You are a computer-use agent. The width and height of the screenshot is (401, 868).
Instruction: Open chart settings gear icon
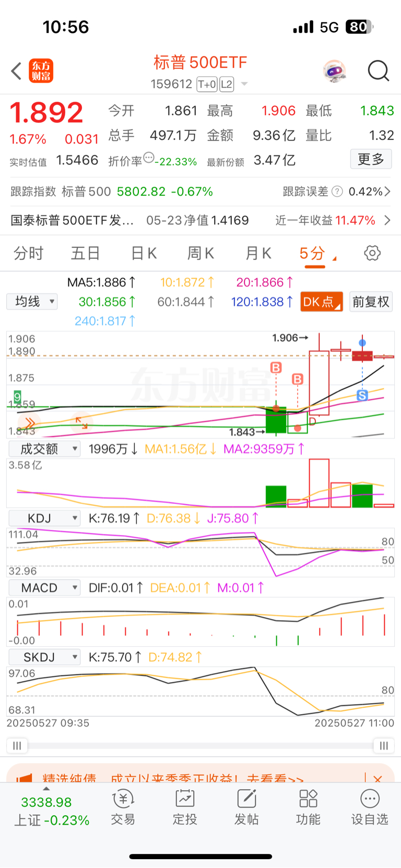pos(372,253)
